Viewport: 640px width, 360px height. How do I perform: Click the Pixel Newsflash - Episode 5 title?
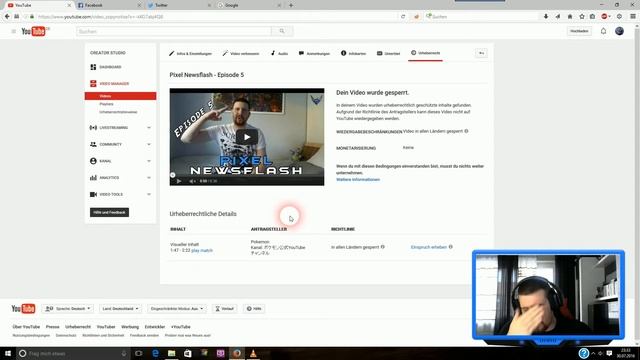tap(207, 75)
